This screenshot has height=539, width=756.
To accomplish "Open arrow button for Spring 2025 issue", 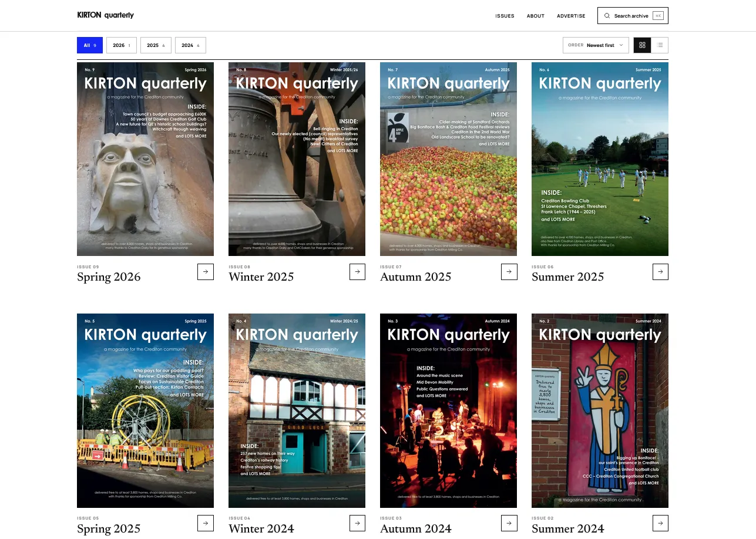I will coord(206,523).
